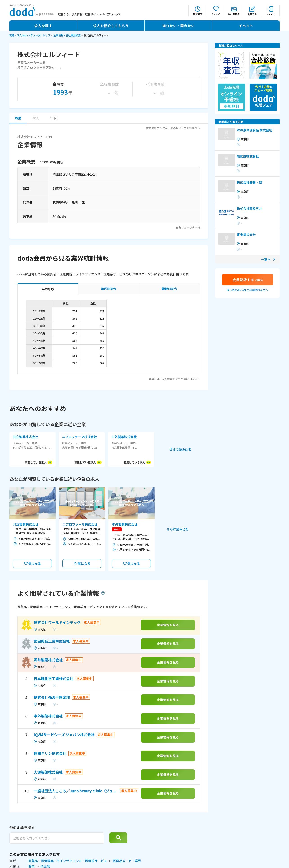
Task: Click the 会員登録 pencil icon in header
Action: coord(252,11)
